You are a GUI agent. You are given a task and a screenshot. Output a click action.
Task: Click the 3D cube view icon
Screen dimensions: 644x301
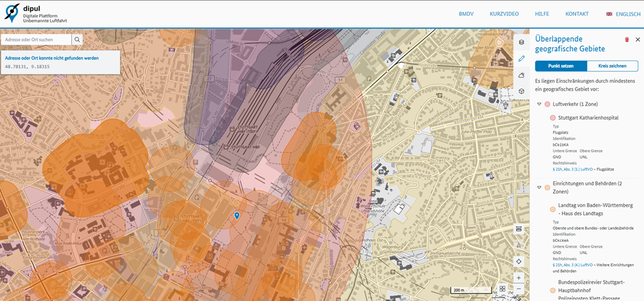coord(521,91)
